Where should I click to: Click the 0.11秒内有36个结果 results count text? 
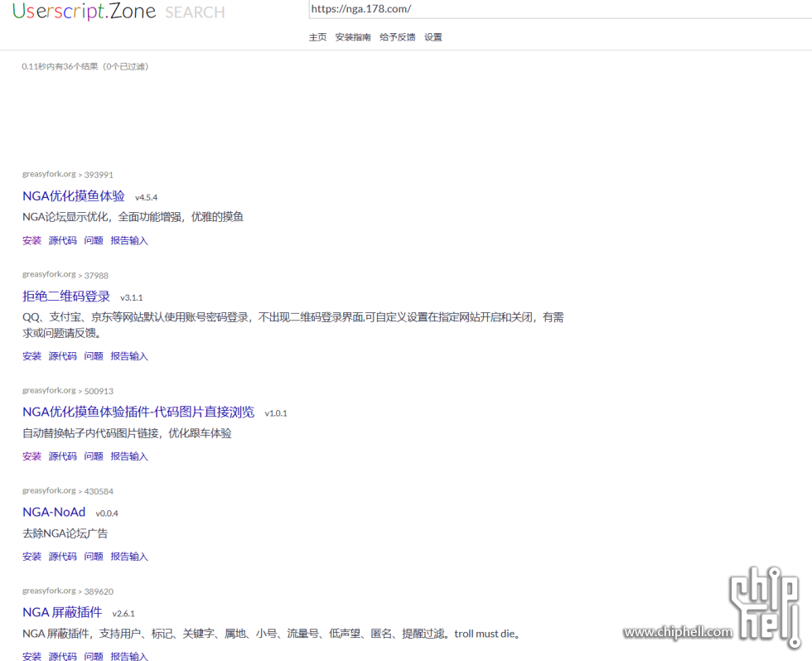pos(85,66)
